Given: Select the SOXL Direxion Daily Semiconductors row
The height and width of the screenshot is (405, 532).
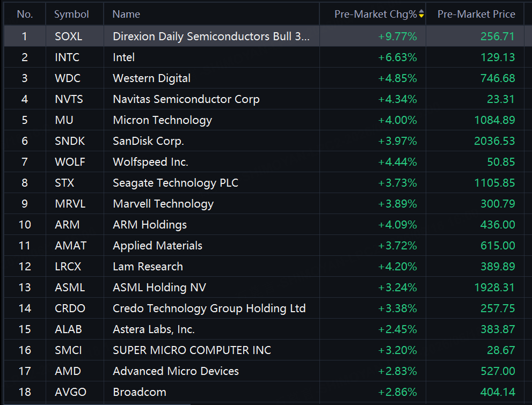Looking at the screenshot, I should [264, 36].
